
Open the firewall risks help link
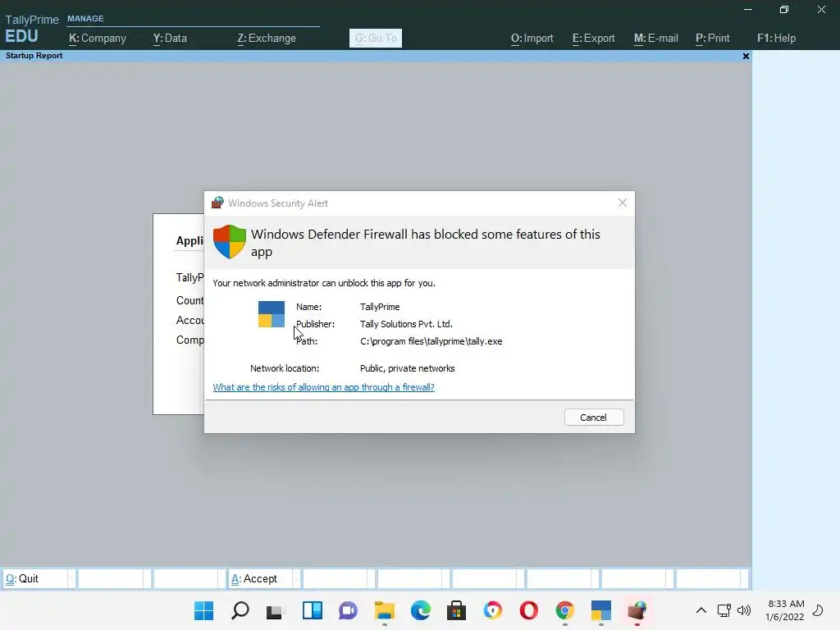tap(323, 387)
